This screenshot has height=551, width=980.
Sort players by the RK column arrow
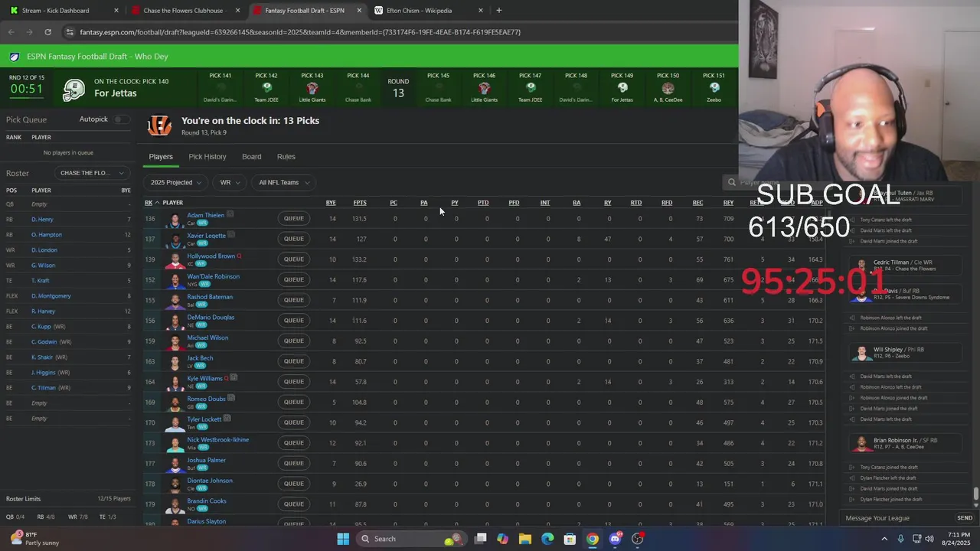coord(157,203)
